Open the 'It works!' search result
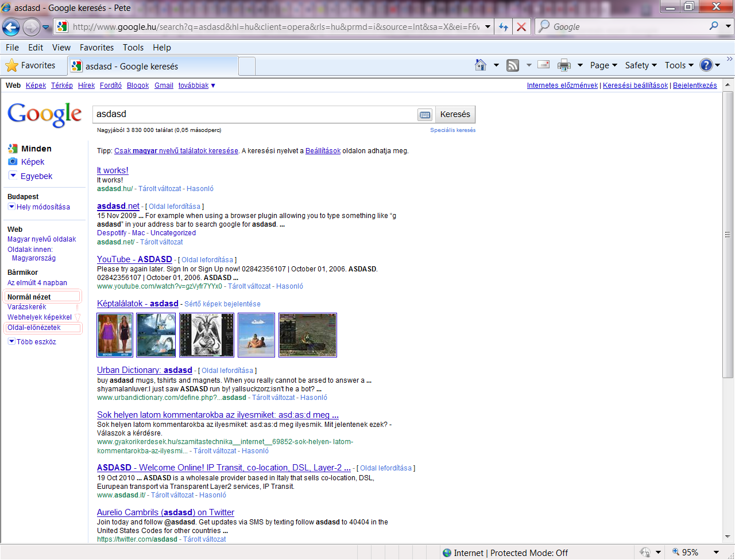This screenshot has width=735, height=560. tap(113, 170)
